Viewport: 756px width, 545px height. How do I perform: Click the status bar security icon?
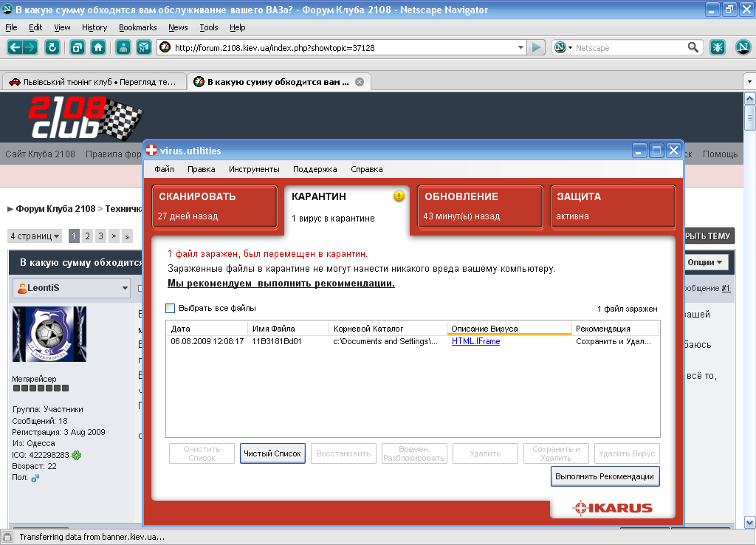[x=7, y=537]
